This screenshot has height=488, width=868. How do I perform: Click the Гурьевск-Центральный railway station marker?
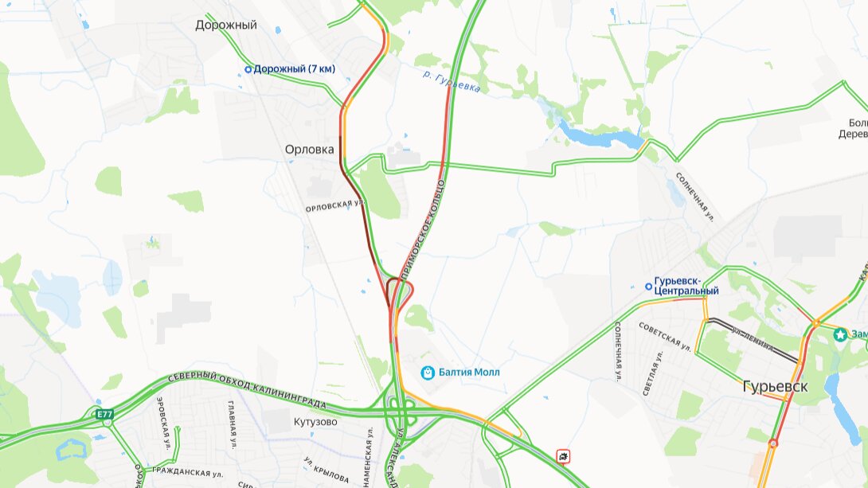(648, 287)
